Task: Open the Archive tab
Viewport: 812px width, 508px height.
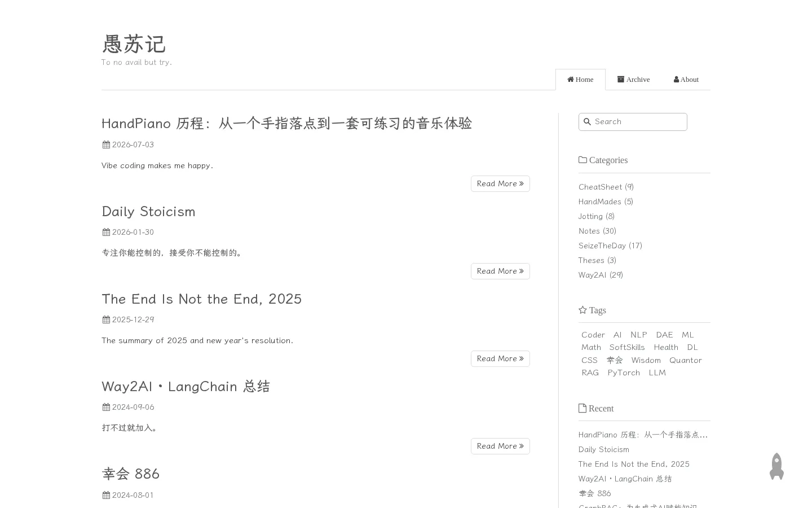Action: pos(634,80)
